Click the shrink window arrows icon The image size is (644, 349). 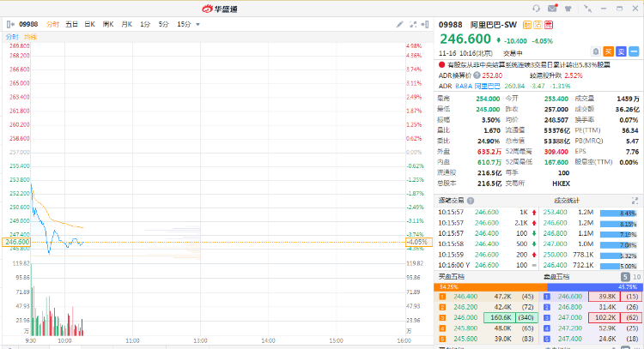(587, 9)
